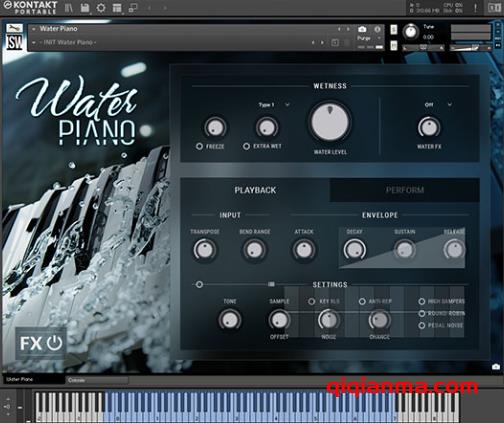Click the Tone knob

click(x=230, y=320)
